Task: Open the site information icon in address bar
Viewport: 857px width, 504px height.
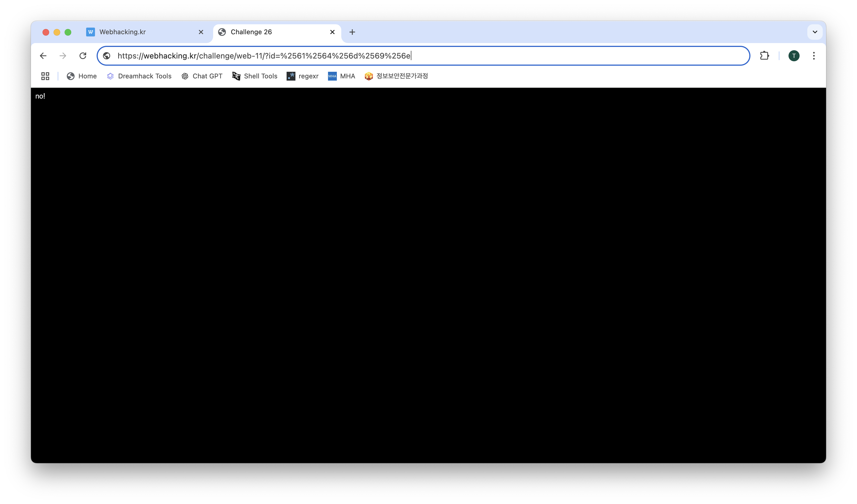Action: 107,56
